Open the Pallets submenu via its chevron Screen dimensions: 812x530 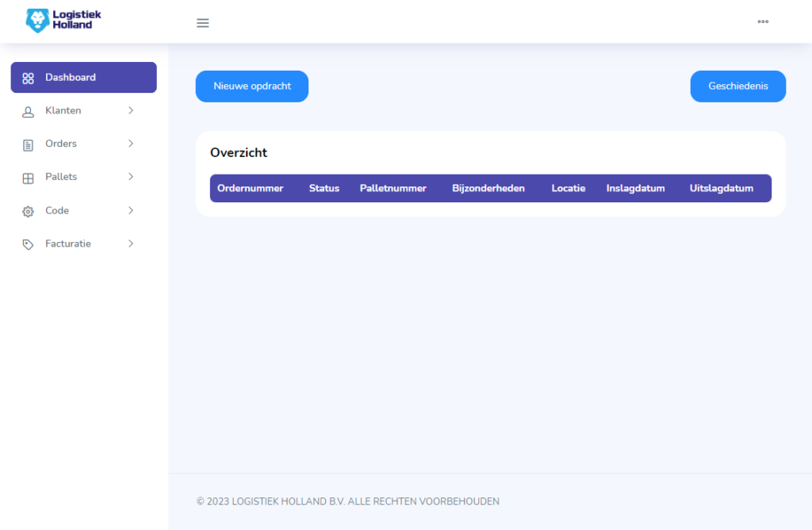[x=131, y=177]
